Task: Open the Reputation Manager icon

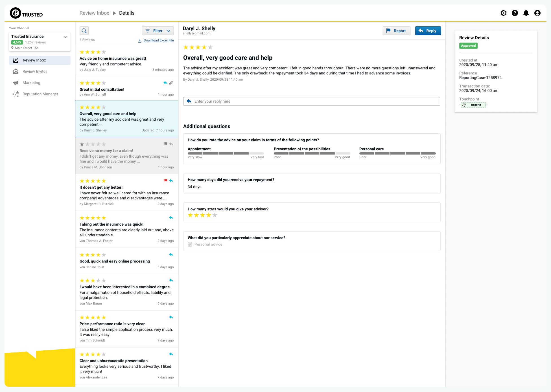Action: [x=16, y=94]
